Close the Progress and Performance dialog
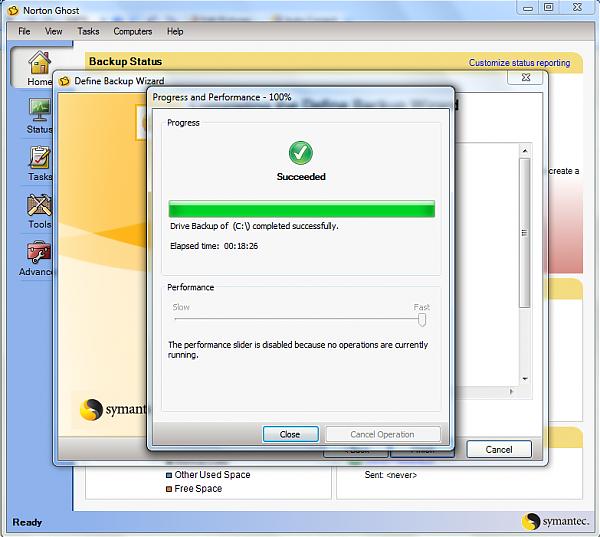Viewport: 600px width, 537px height. click(290, 434)
